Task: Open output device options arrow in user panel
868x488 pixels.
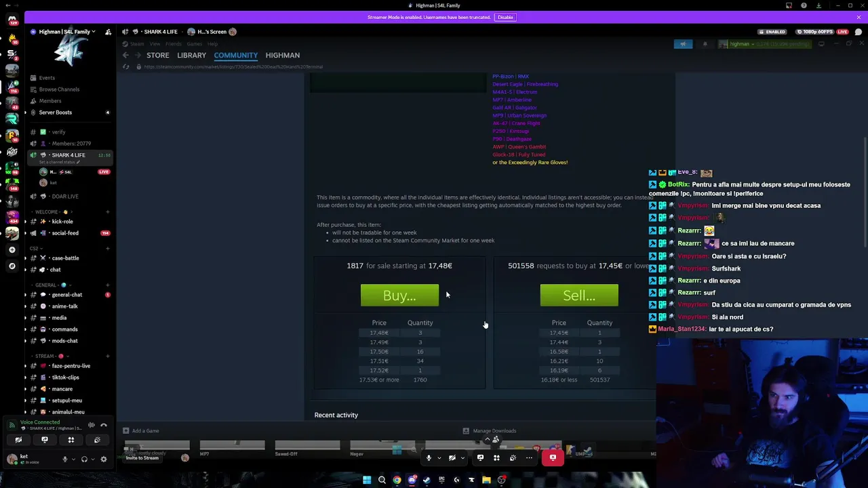Action: click(92, 460)
